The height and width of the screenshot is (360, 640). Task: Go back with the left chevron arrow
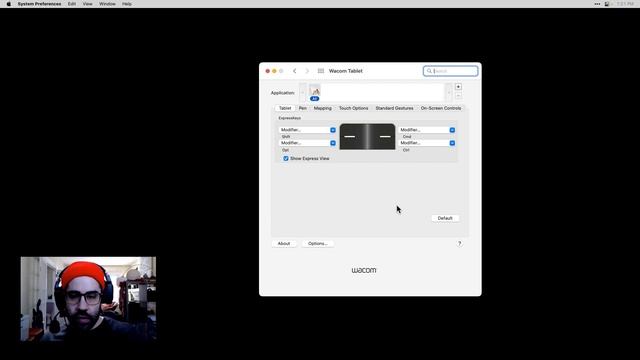coord(295,71)
